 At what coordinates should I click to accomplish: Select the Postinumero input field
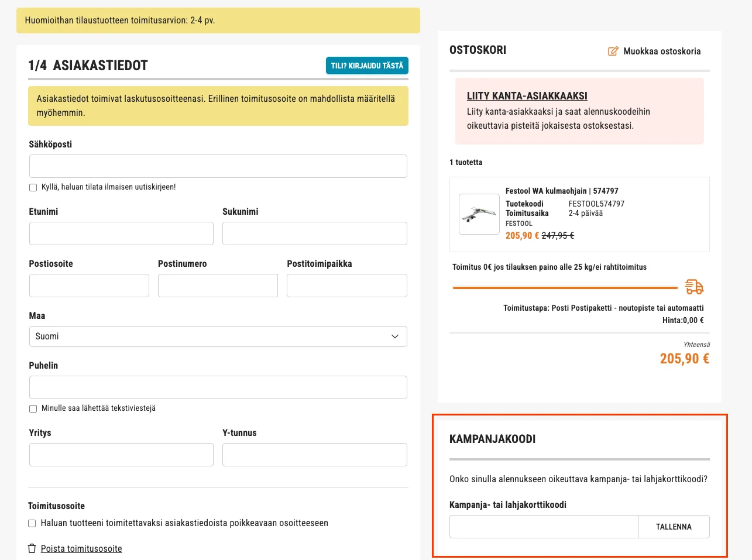coord(218,286)
